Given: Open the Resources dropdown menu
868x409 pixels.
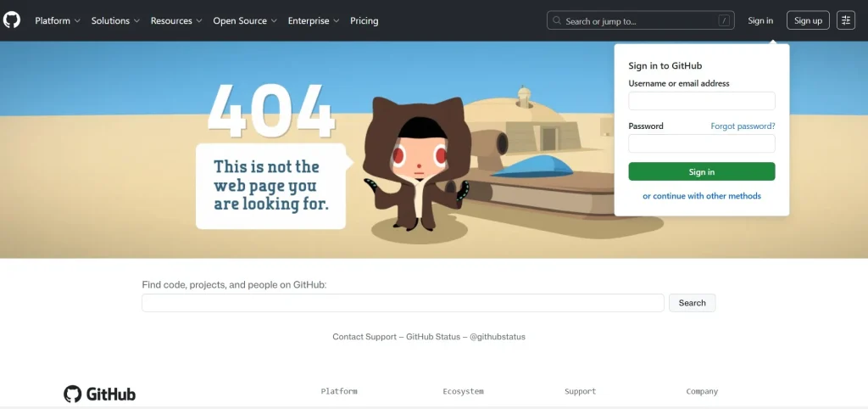Looking at the screenshot, I should 176,20.
